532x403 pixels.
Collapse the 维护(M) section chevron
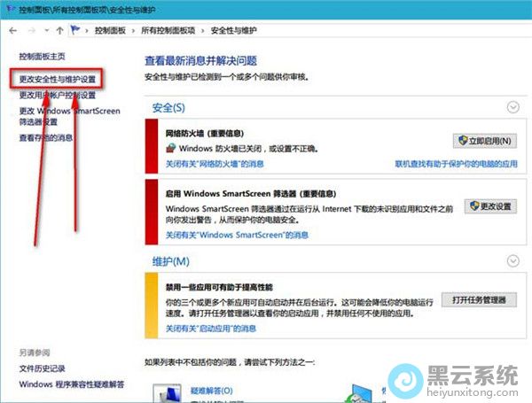coord(512,260)
